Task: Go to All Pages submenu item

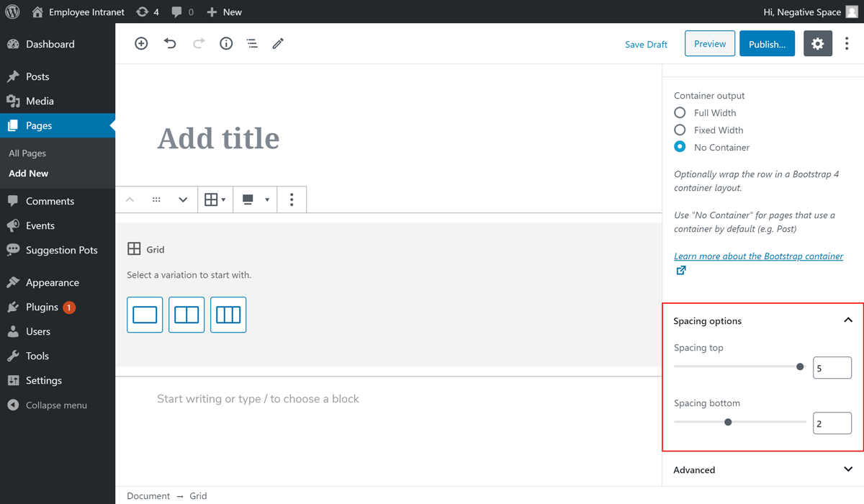Action: click(x=27, y=153)
